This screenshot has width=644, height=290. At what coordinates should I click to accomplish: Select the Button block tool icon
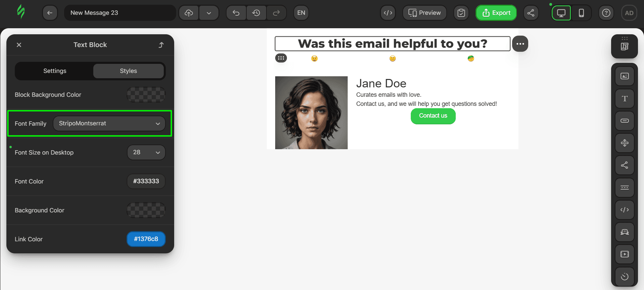pos(624,121)
